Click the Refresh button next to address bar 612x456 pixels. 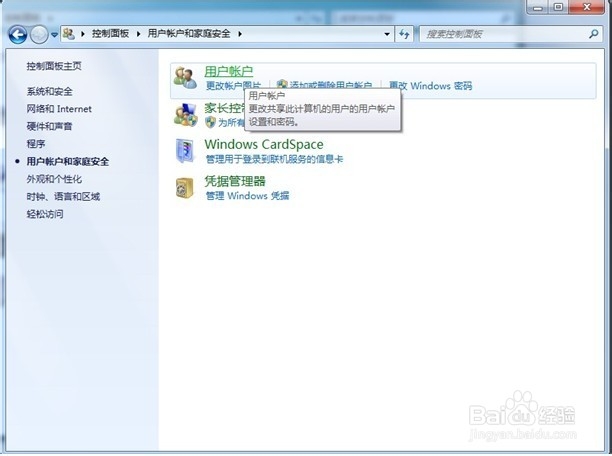tap(404, 34)
